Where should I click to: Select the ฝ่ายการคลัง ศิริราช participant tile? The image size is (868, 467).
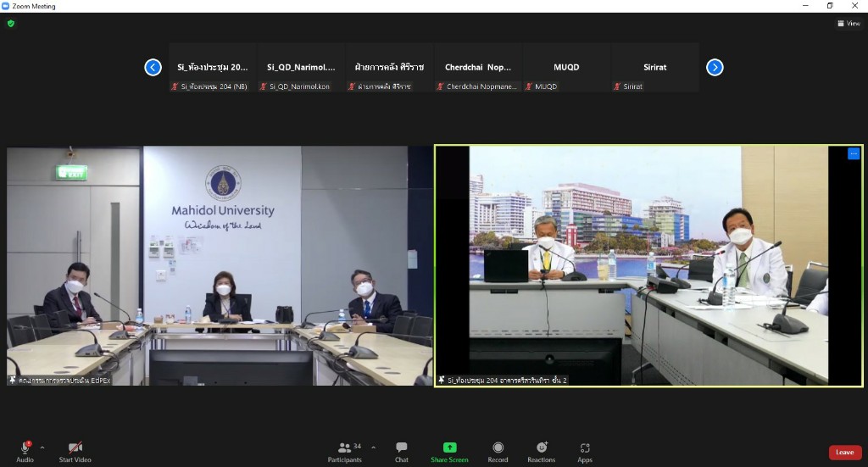click(x=389, y=68)
